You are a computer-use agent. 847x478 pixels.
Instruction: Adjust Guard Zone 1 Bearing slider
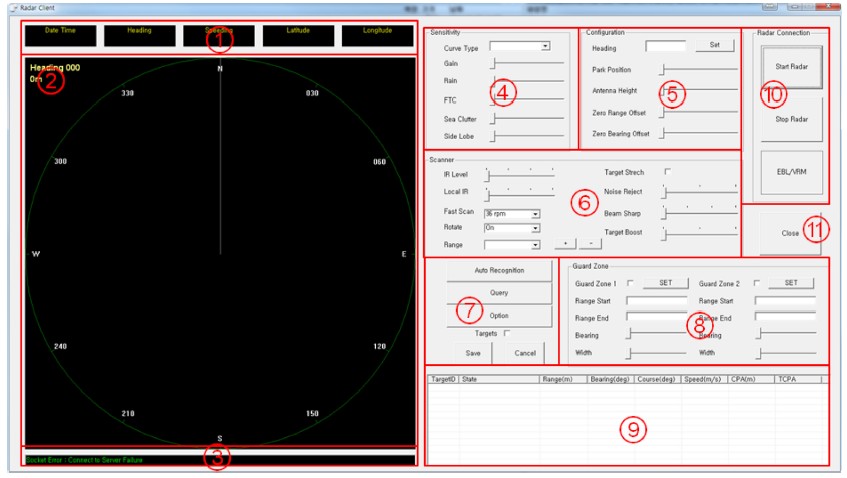pos(656,334)
